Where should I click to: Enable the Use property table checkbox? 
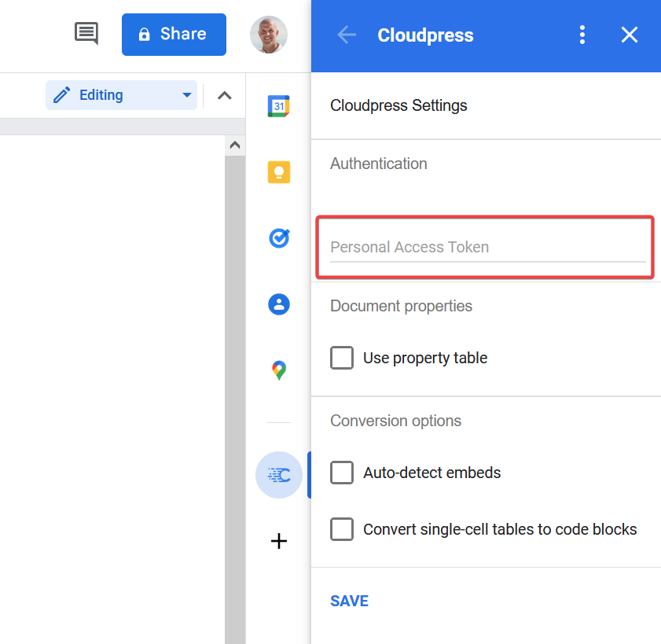[x=341, y=358]
